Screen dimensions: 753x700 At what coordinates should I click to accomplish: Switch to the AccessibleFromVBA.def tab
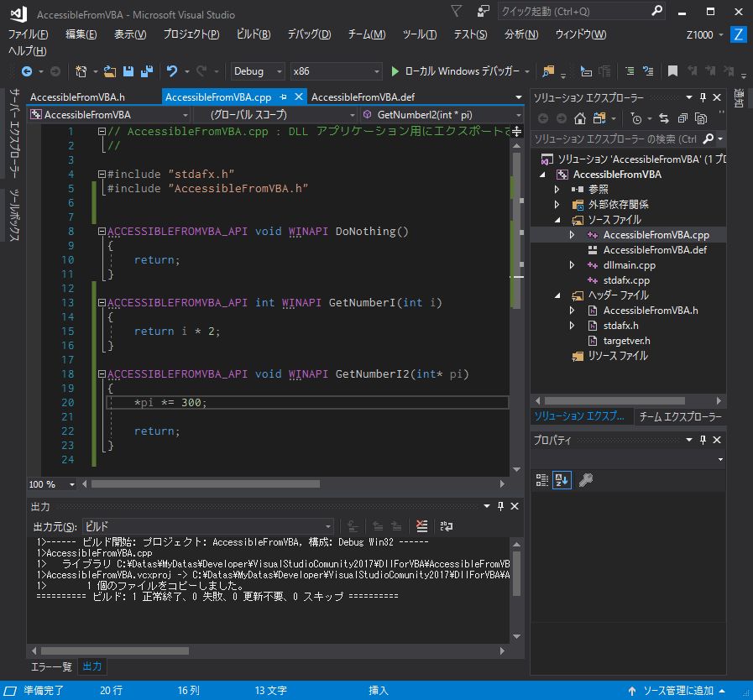363,97
